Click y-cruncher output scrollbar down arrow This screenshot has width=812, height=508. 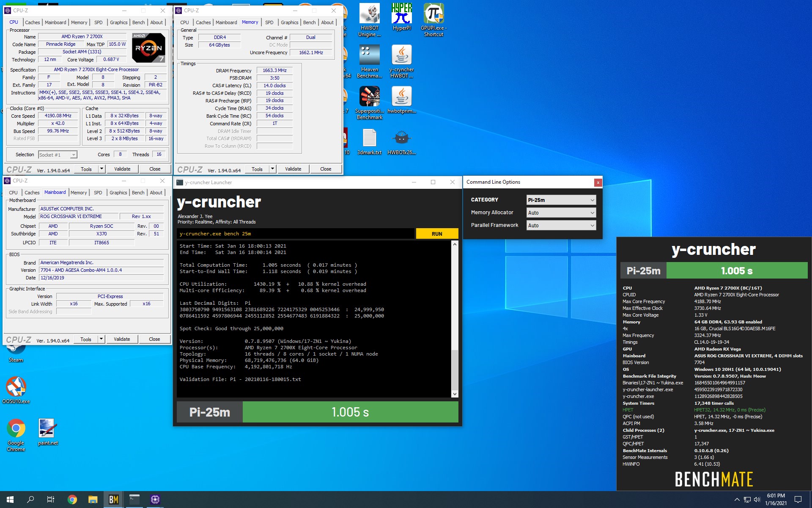click(455, 394)
